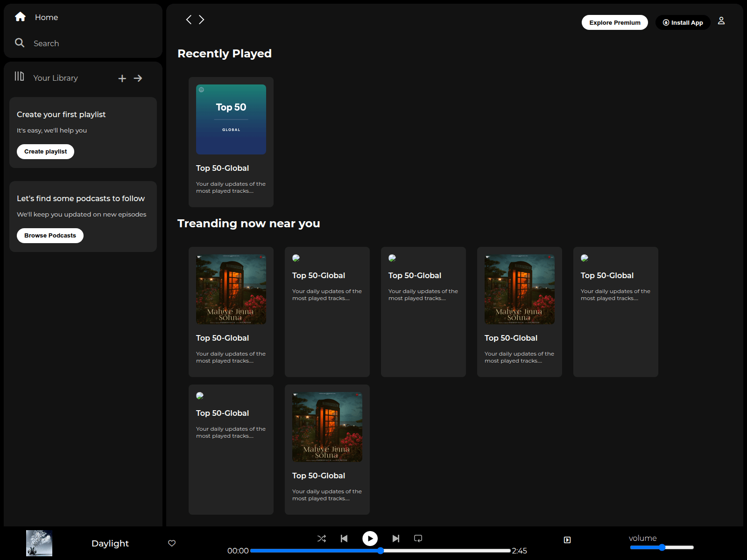Like Daylight with the heart icon
Image resolution: width=747 pixels, height=560 pixels.
(172, 543)
